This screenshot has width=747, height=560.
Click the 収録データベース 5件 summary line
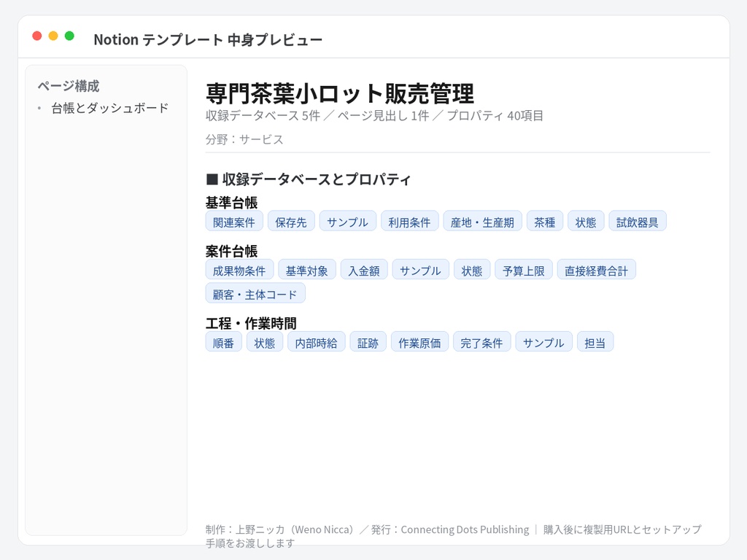click(374, 116)
